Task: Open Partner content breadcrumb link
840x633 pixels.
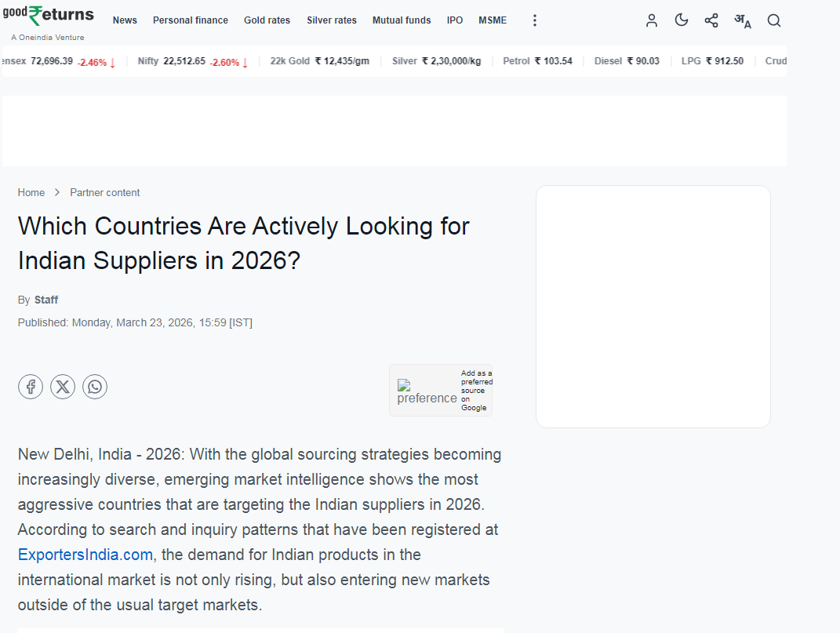Action: 105,192
